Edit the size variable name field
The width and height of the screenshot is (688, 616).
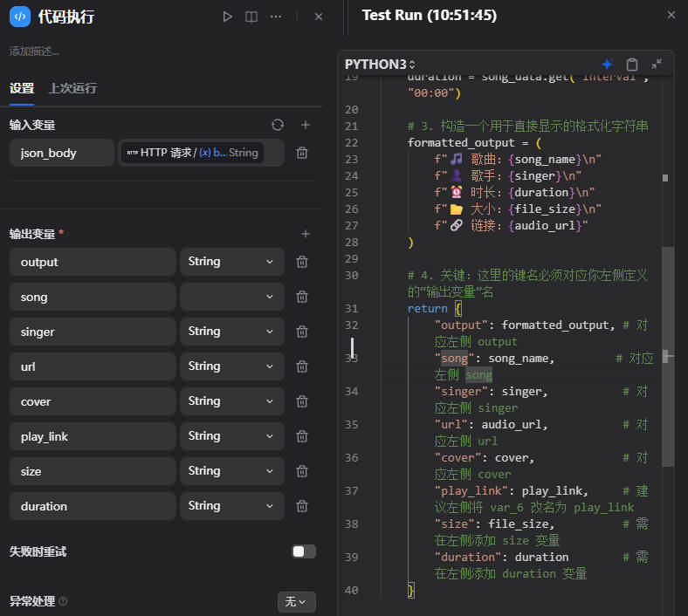(93, 471)
